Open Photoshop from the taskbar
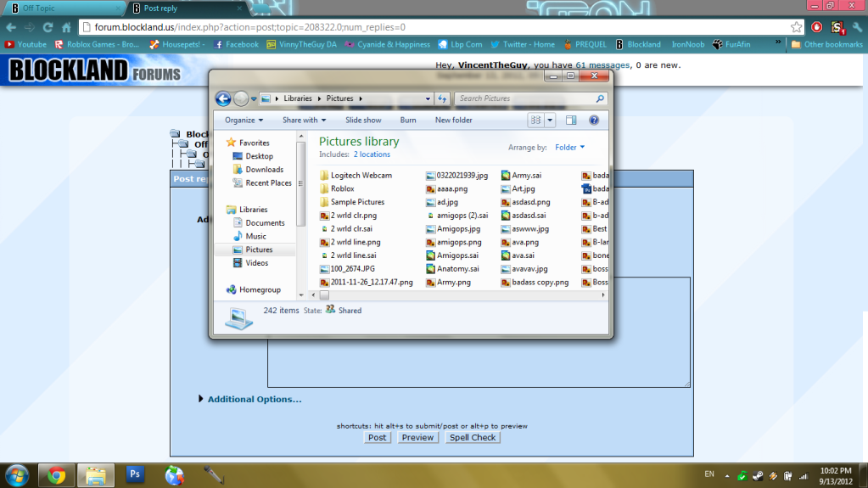Image resolution: width=868 pixels, height=488 pixels. point(135,474)
